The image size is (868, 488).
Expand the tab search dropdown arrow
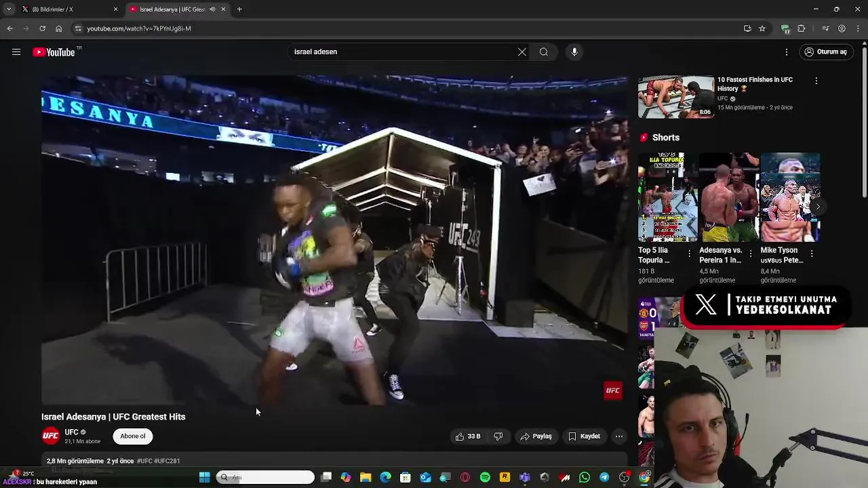tap(8, 9)
